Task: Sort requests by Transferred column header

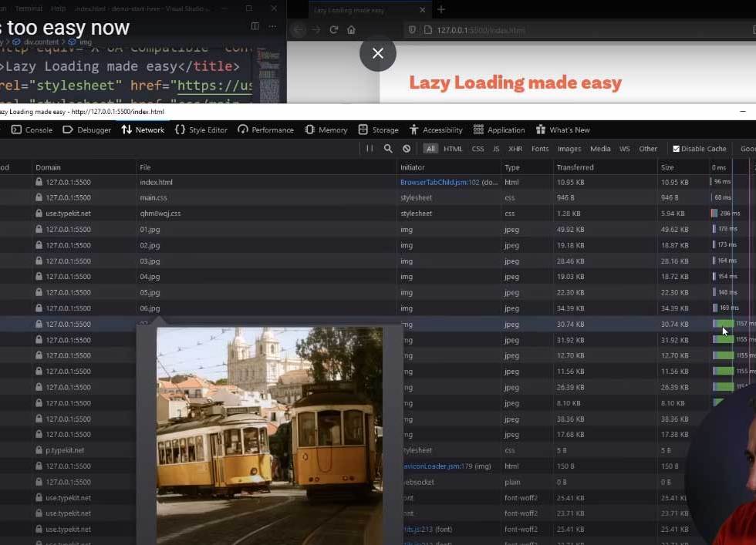Action: pyautogui.click(x=575, y=167)
